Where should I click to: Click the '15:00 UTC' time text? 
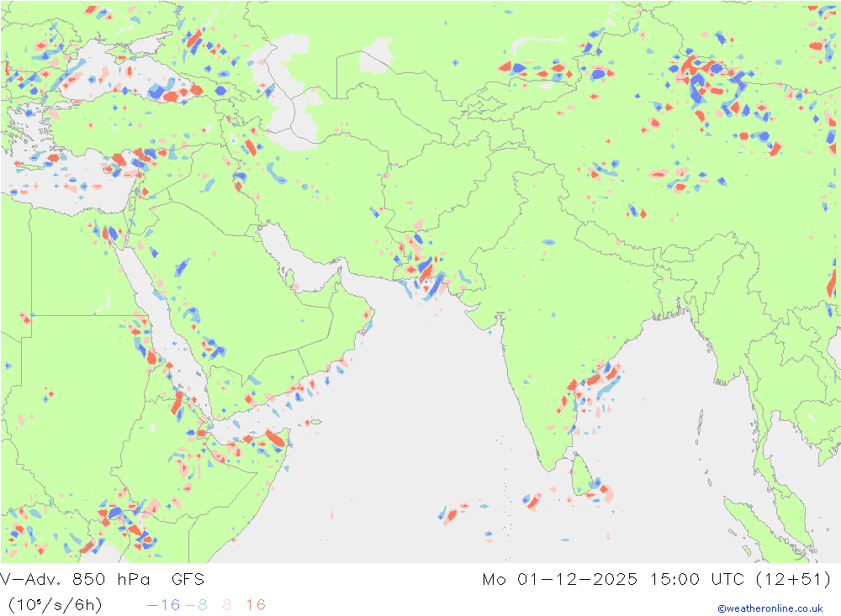pyautogui.click(x=697, y=580)
